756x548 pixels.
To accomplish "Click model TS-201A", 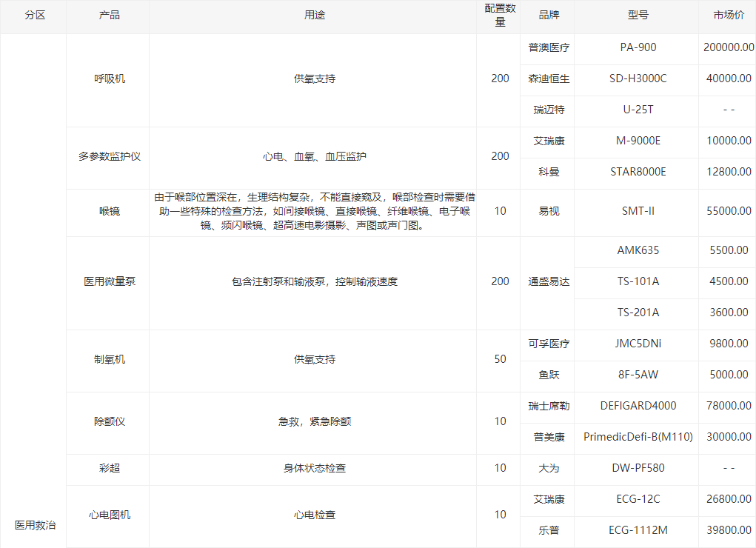I will (x=638, y=313).
